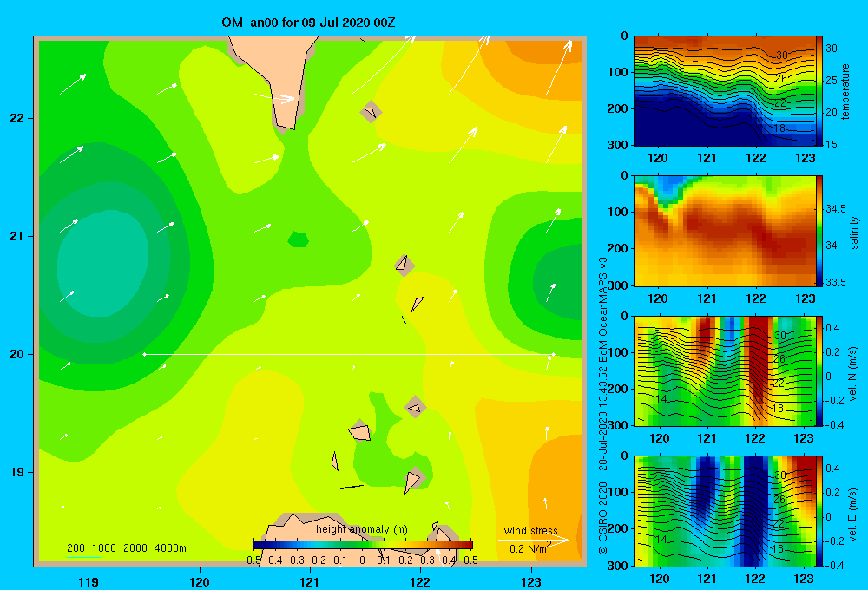Select the 'height anomaly (m)' label
Image resolution: width=868 pixels, height=590 pixels.
click(361, 529)
